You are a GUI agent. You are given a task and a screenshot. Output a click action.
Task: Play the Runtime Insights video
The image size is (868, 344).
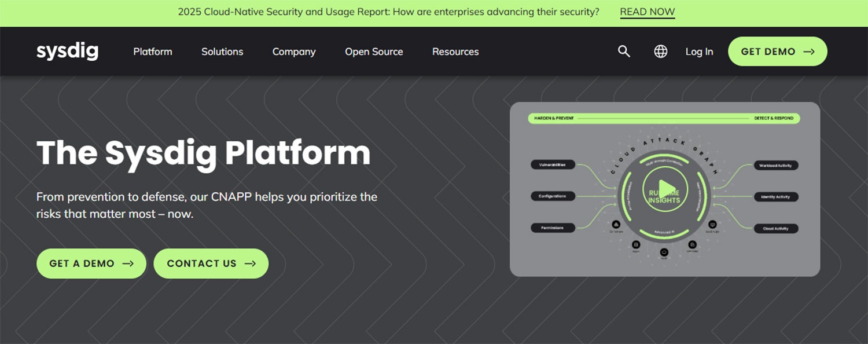click(664, 187)
